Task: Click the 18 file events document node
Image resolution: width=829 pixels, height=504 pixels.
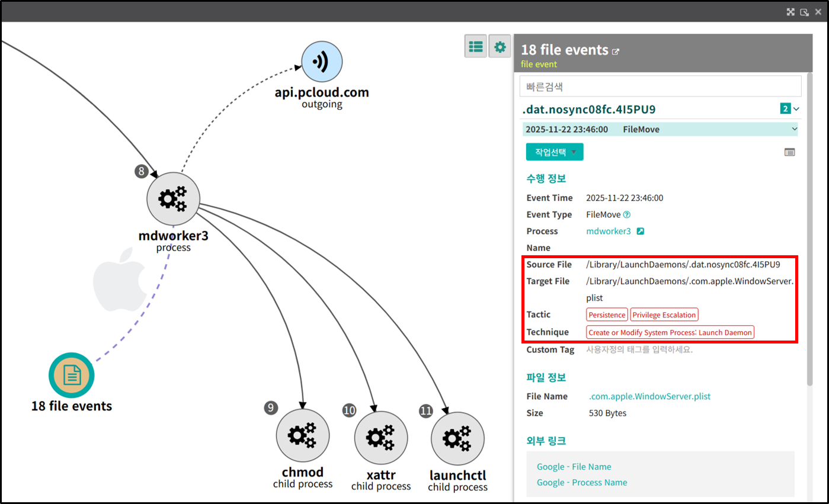Action: [x=72, y=375]
